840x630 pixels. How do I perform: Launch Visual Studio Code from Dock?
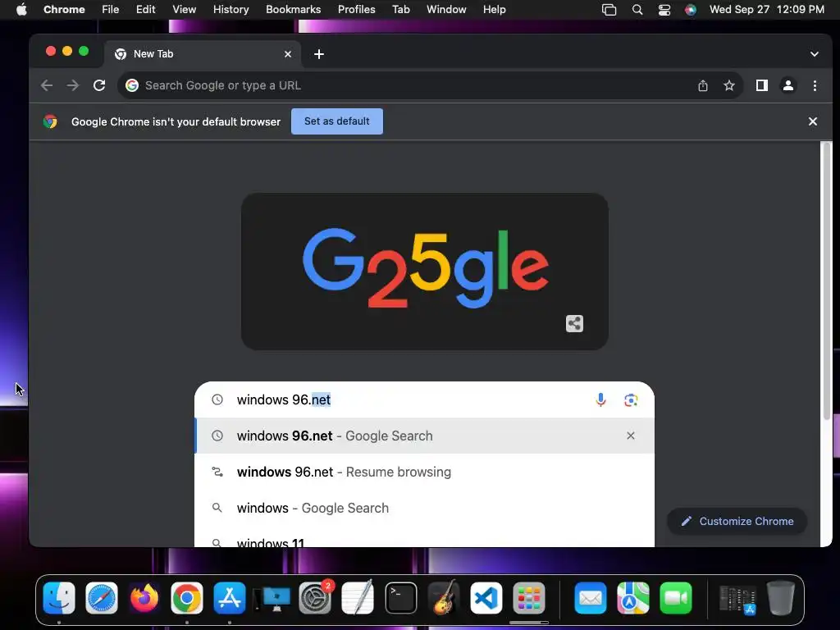(486, 598)
